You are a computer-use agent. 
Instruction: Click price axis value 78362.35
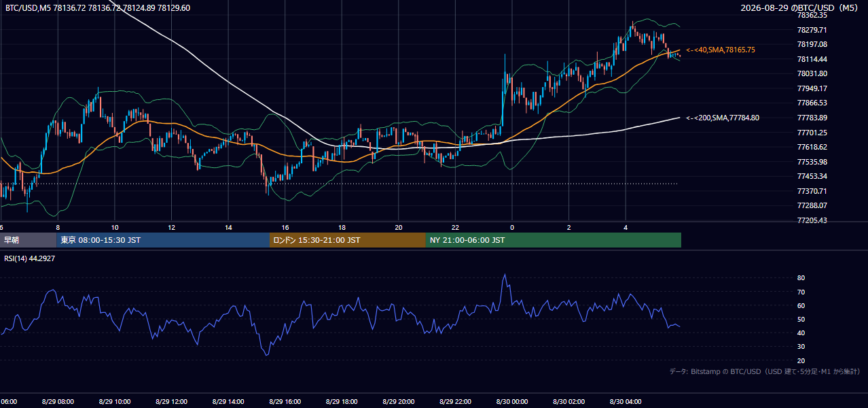(x=812, y=15)
